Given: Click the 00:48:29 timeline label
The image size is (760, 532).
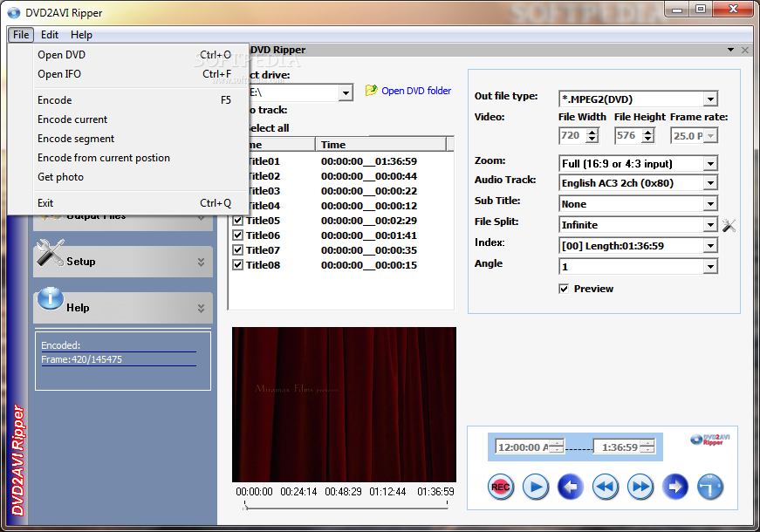Looking at the screenshot, I should [343, 492].
